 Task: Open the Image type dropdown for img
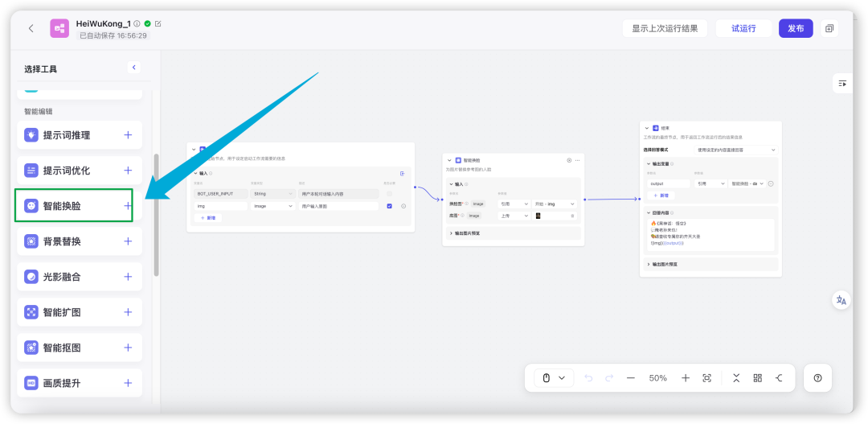point(272,206)
